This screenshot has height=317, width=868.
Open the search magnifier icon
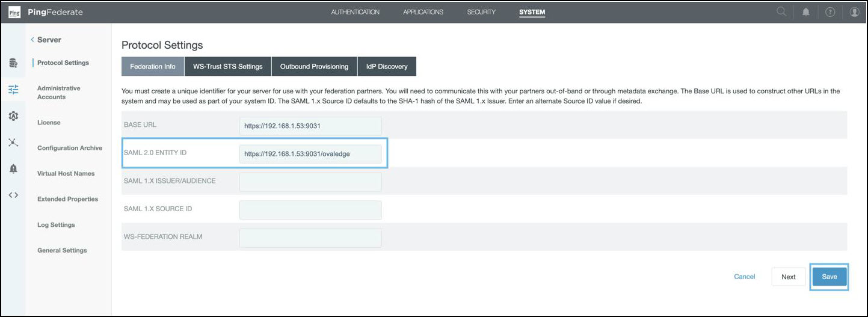tap(781, 11)
